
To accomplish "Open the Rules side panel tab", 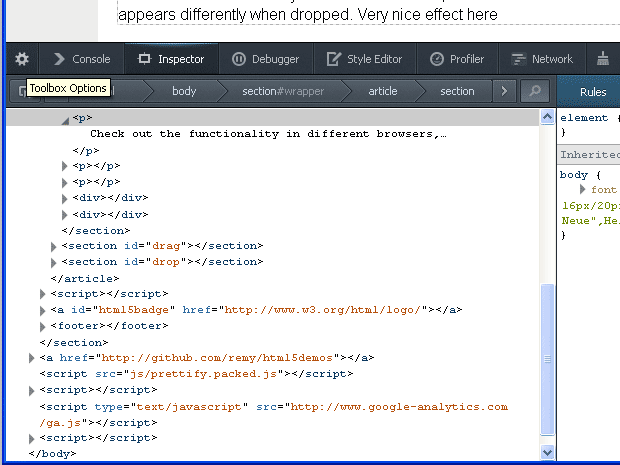I will tap(593, 92).
